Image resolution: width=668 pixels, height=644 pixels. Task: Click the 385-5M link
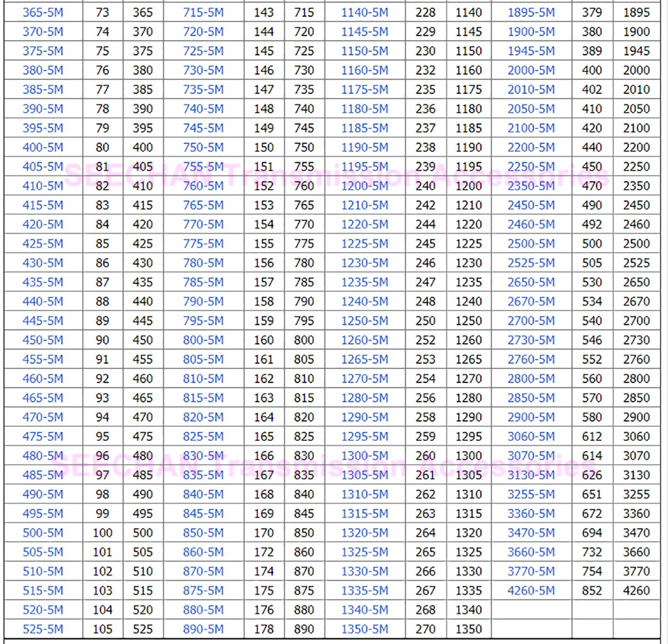pos(43,90)
